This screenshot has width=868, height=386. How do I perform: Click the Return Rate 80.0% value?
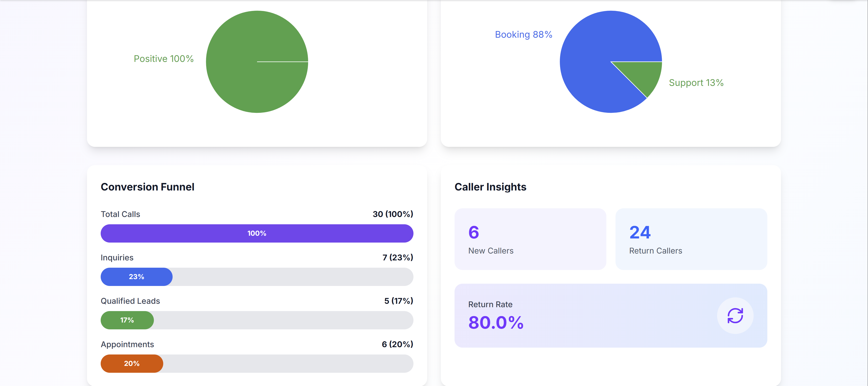coord(496,323)
